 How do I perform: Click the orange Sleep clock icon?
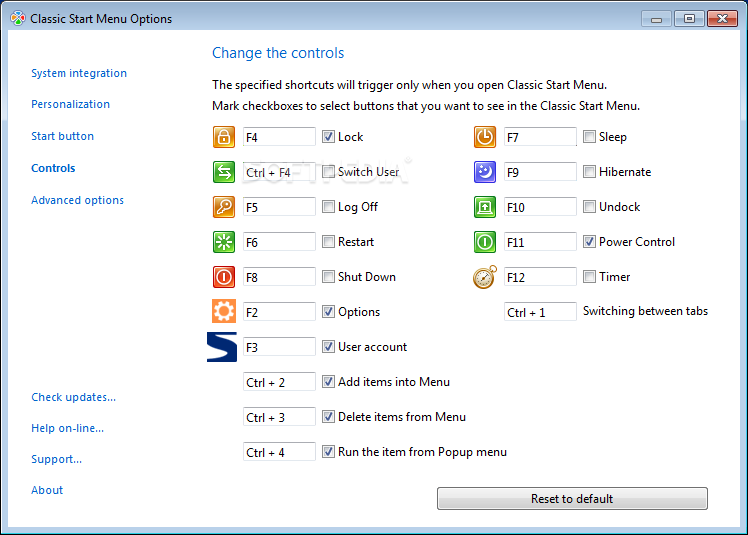pos(485,137)
